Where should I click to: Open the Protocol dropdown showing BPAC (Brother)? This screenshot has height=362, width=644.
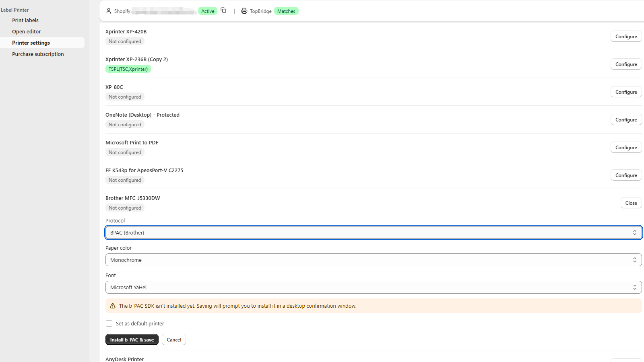(x=374, y=232)
